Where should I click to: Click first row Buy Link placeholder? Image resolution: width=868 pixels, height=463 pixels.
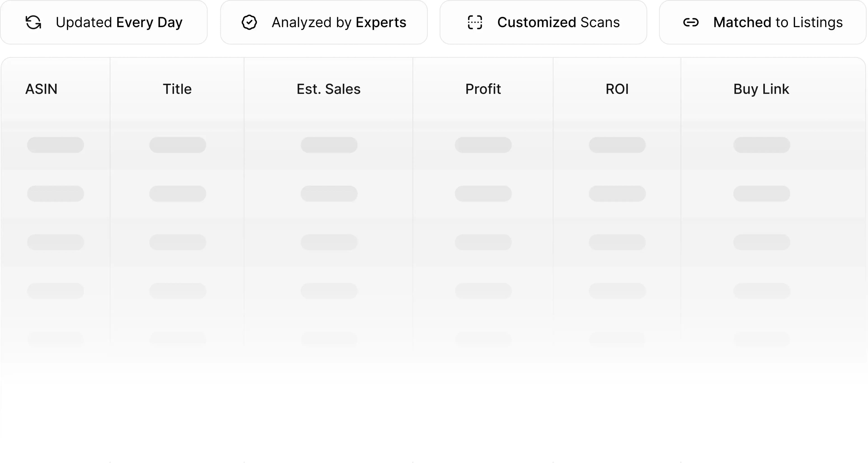tap(762, 145)
